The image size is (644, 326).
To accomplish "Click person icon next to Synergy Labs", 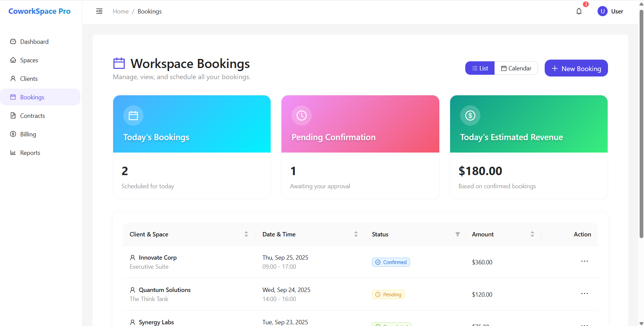I will [133, 322].
